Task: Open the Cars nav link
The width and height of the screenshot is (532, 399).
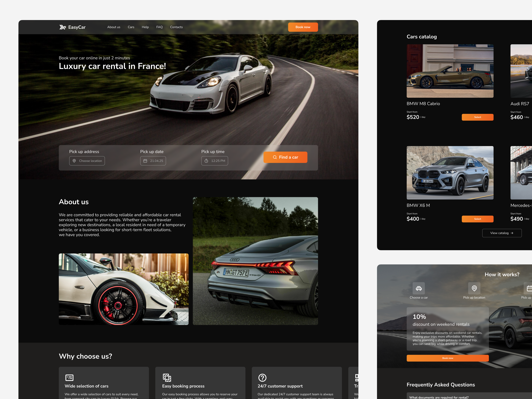Action: [131, 27]
